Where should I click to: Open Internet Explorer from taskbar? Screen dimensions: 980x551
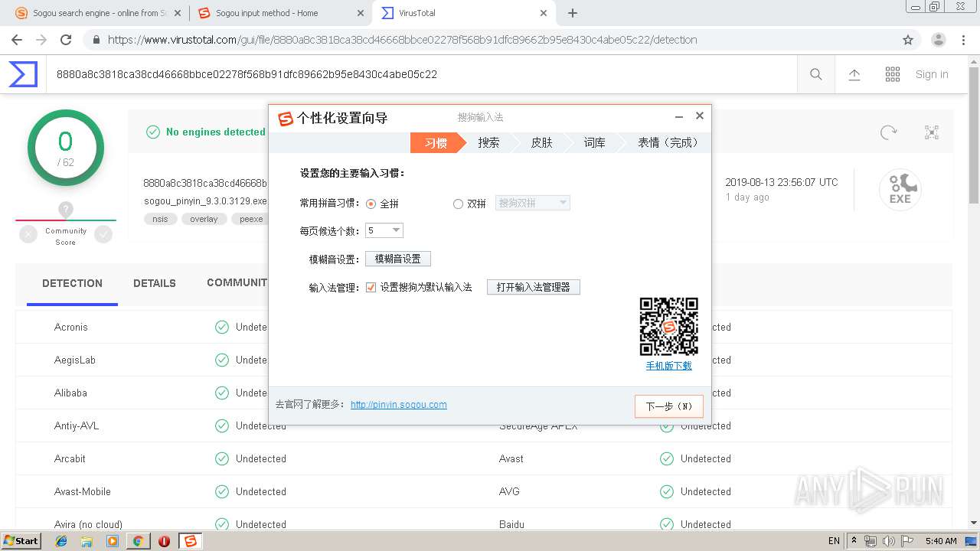(x=61, y=541)
